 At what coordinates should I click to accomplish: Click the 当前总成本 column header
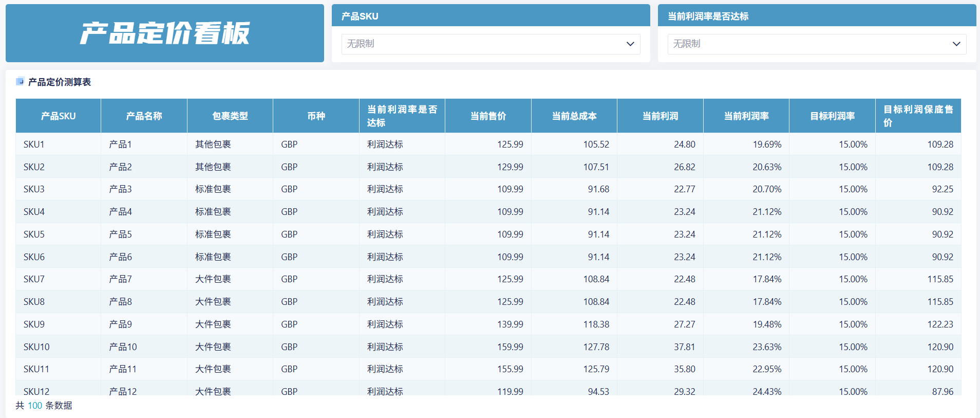574,116
